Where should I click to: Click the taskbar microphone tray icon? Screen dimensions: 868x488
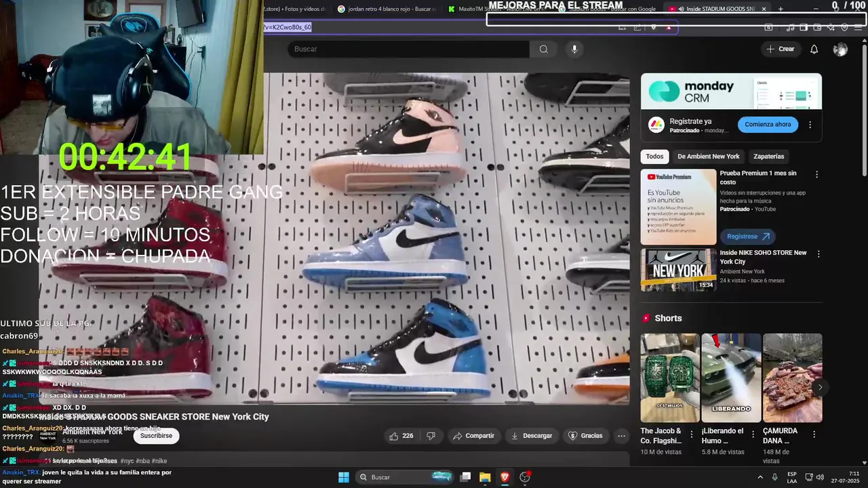click(x=774, y=477)
